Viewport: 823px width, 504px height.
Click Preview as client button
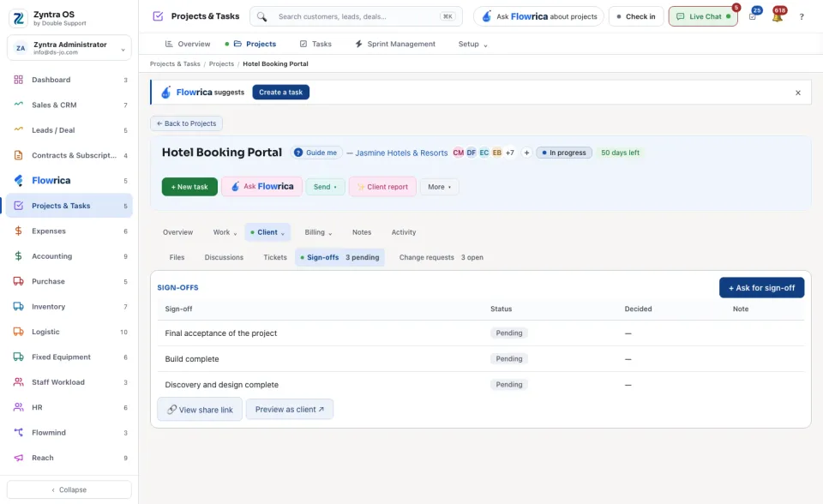[x=290, y=410]
